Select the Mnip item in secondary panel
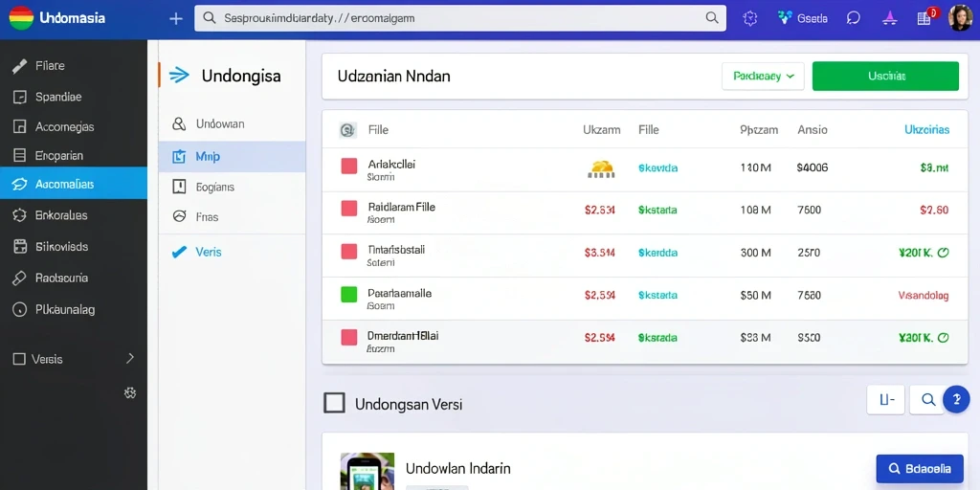The image size is (980, 490). coord(232,156)
